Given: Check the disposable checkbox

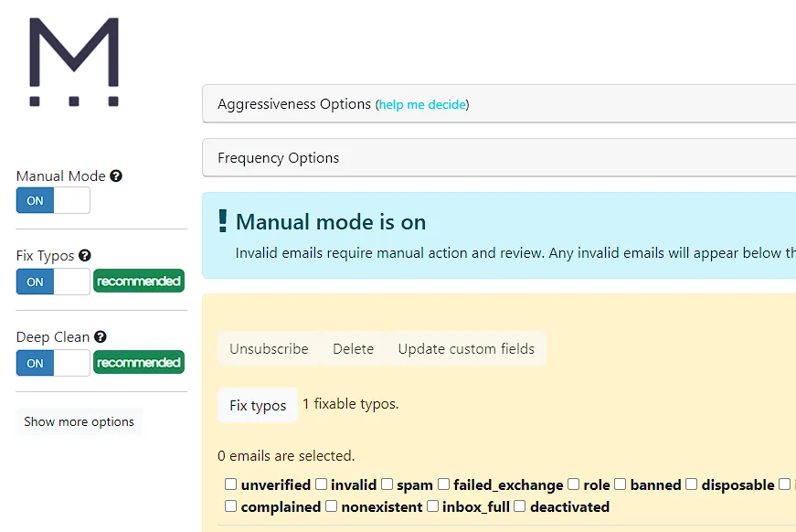Looking at the screenshot, I should click(x=691, y=484).
